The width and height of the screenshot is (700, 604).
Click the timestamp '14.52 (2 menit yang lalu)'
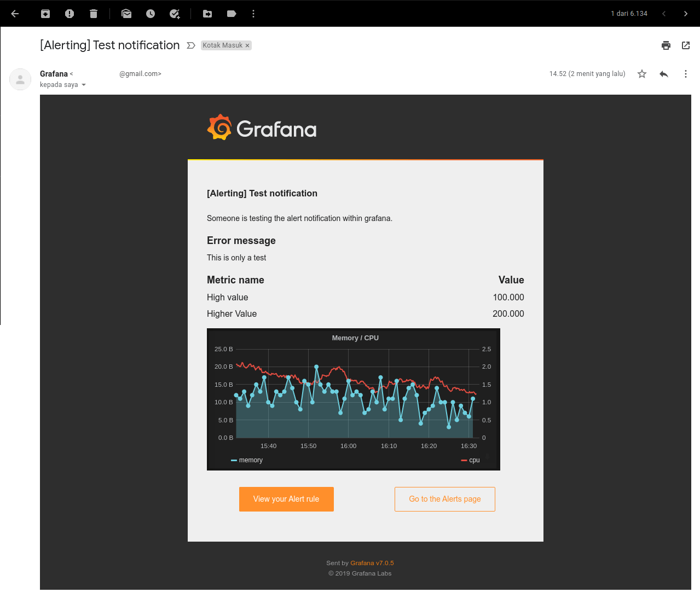tap(587, 74)
